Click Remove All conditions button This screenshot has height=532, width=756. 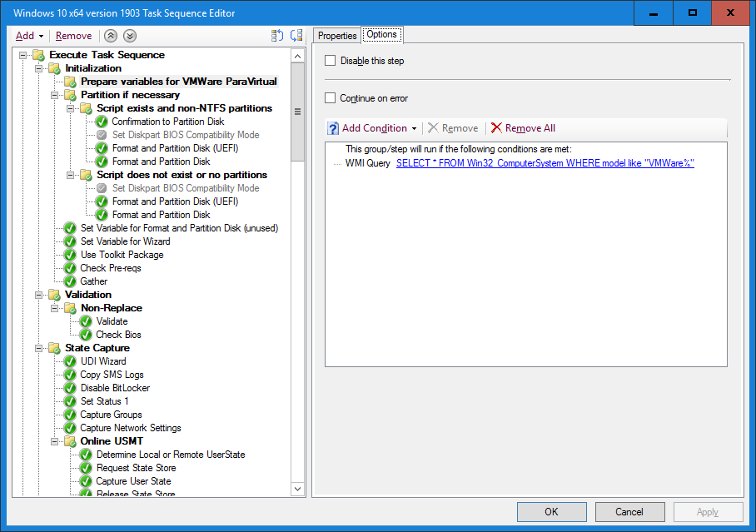pyautogui.click(x=523, y=128)
